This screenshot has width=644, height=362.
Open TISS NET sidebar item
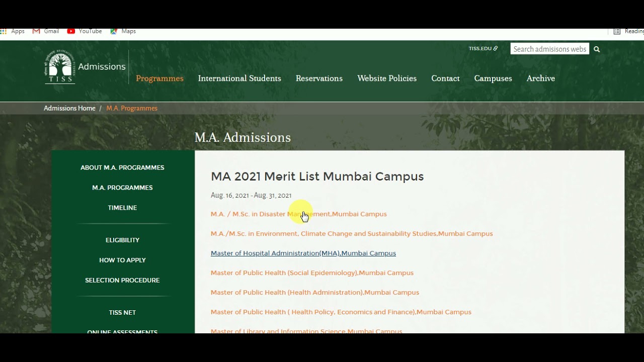[x=122, y=312]
